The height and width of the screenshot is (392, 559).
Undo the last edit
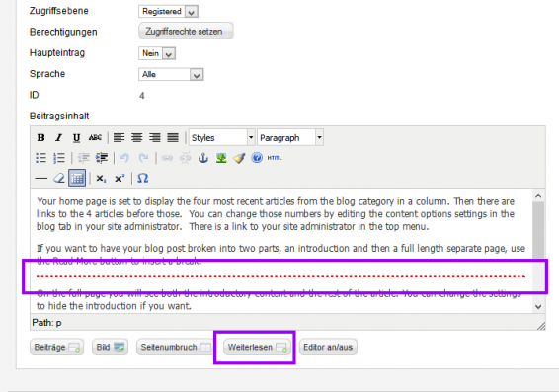tap(124, 158)
